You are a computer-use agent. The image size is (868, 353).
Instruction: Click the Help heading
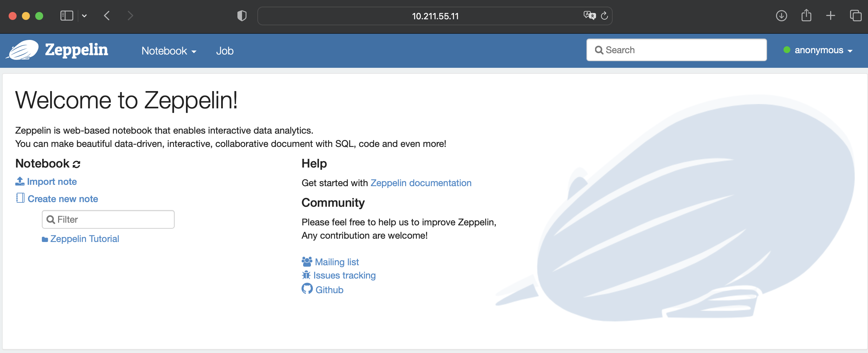tap(314, 164)
